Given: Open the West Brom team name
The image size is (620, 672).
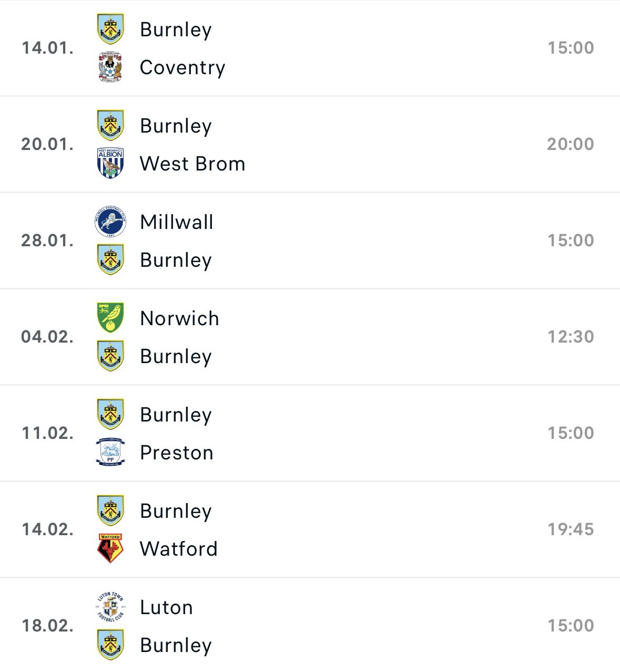Looking at the screenshot, I should point(192,164).
